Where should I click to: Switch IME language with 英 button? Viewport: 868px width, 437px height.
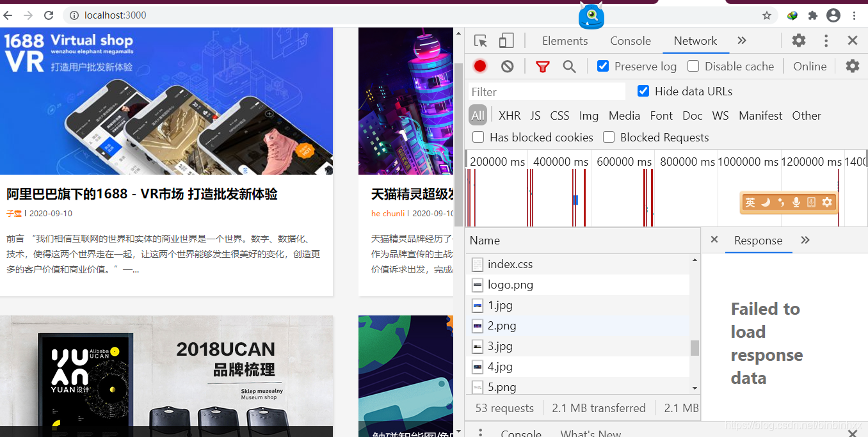pyautogui.click(x=750, y=202)
